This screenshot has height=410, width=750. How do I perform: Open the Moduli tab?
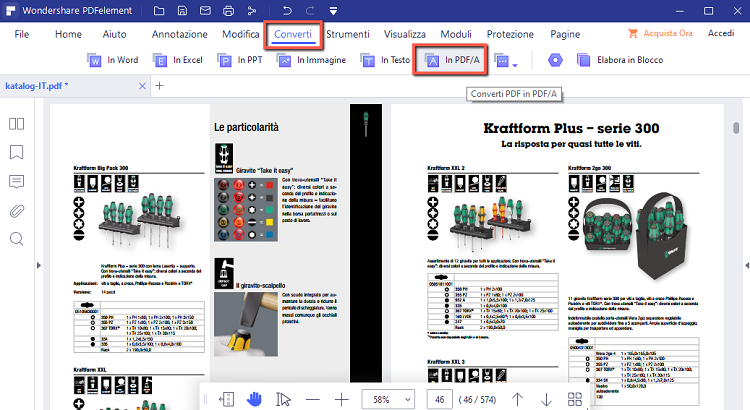(x=456, y=34)
